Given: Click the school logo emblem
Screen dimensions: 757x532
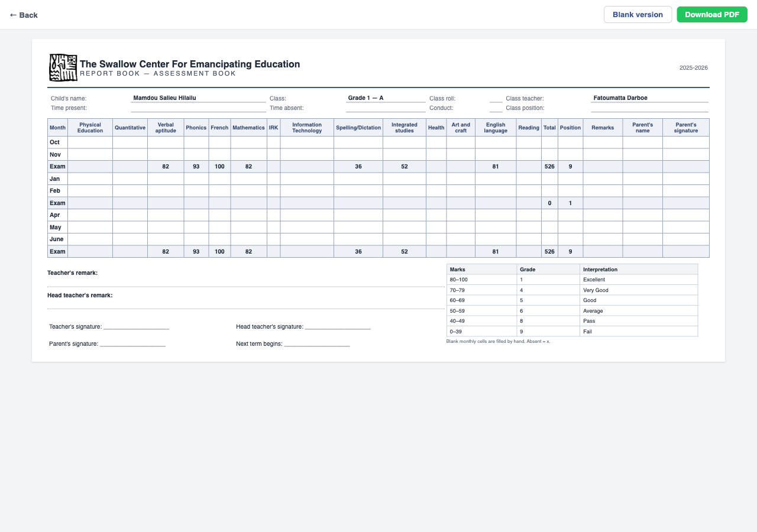Looking at the screenshot, I should pos(63,67).
